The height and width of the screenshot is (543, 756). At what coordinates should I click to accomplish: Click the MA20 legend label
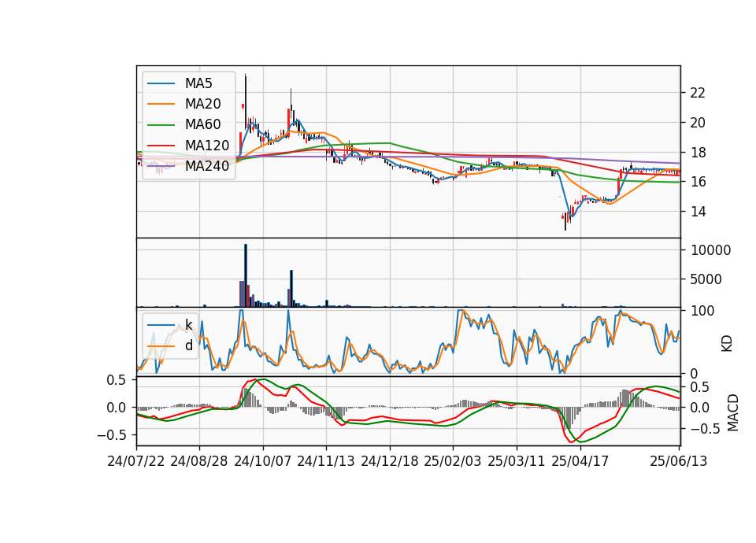click(x=202, y=104)
